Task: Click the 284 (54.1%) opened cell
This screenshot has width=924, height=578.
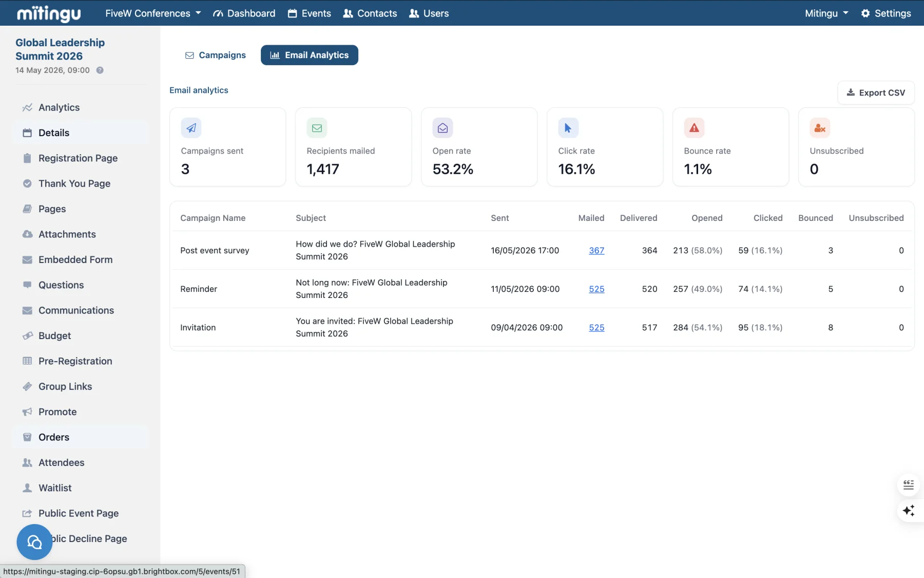Action: pos(698,327)
